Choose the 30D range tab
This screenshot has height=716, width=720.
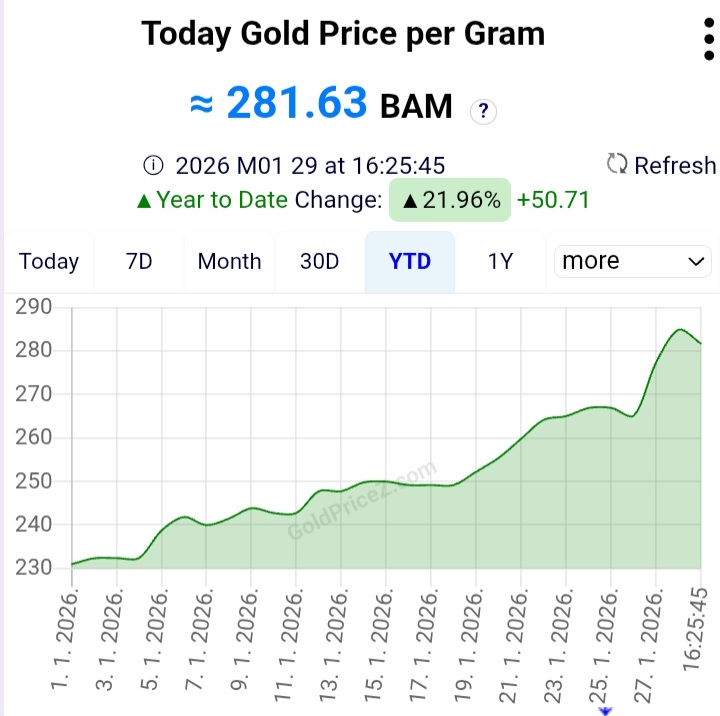pyautogui.click(x=320, y=261)
